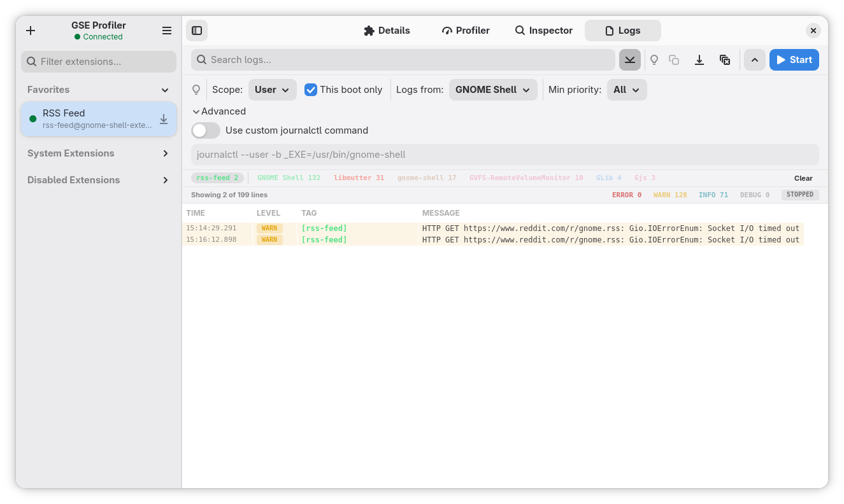Image resolution: width=844 pixels, height=504 pixels.
Task: Click the add extension plus icon
Action: click(31, 31)
